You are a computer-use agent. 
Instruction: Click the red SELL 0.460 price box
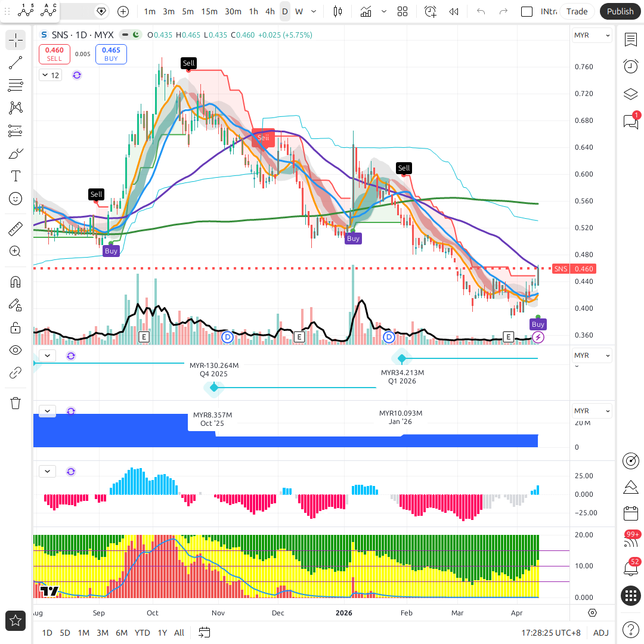[x=54, y=54]
